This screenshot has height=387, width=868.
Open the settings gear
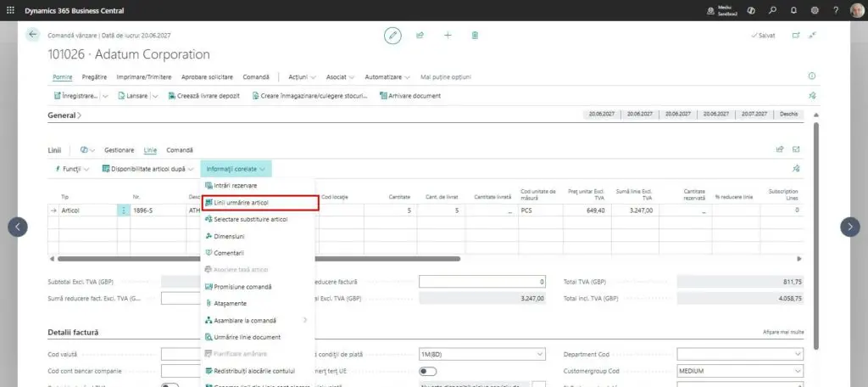pos(815,10)
